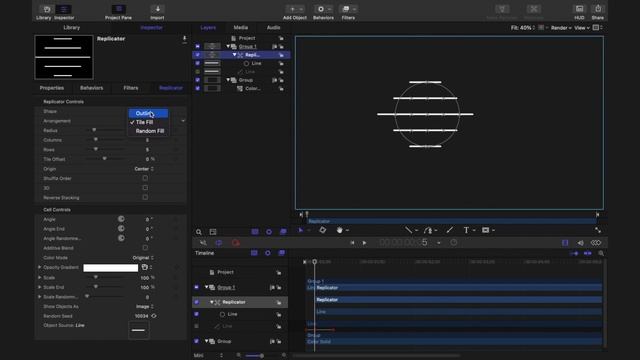Image resolution: width=640 pixels, height=360 pixels.
Task: Choose Tile Fill from Arrangement menu
Action: [x=148, y=122]
